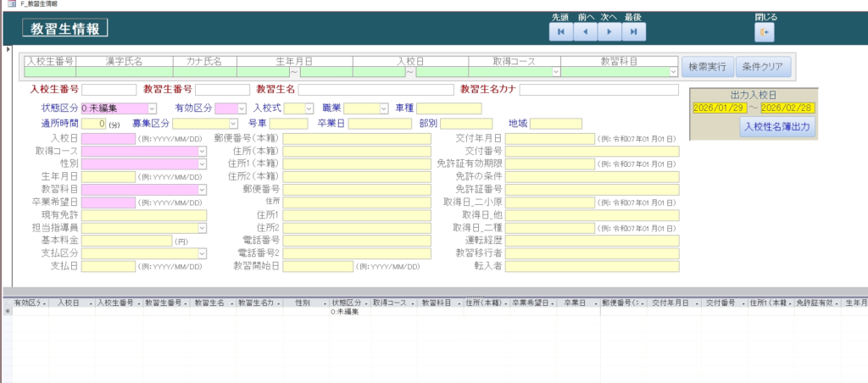
Task: Click 教習生番号 input field
Action: tap(223, 90)
